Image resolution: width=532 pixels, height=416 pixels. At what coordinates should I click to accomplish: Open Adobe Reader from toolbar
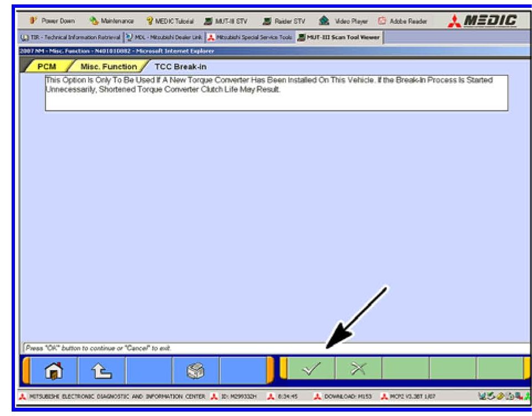(401, 22)
